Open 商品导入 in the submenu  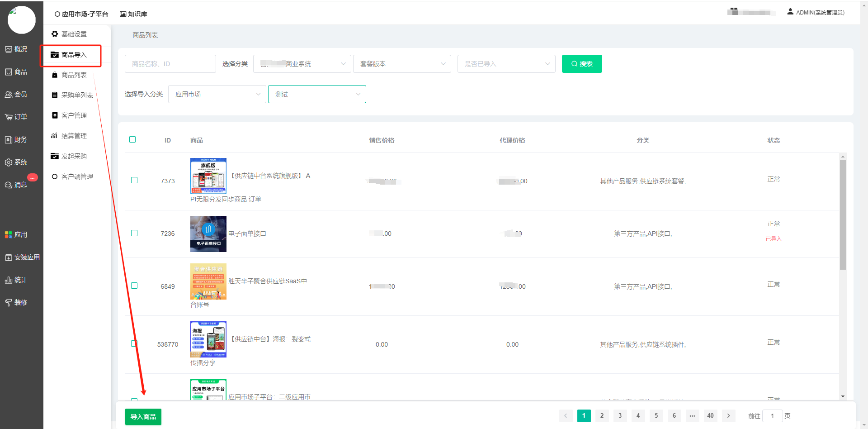coord(74,55)
